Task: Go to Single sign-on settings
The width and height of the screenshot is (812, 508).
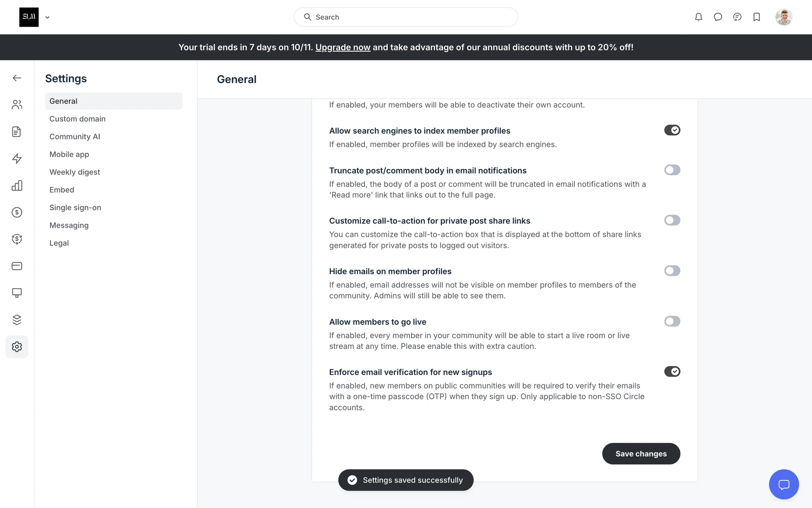Action: [x=75, y=207]
